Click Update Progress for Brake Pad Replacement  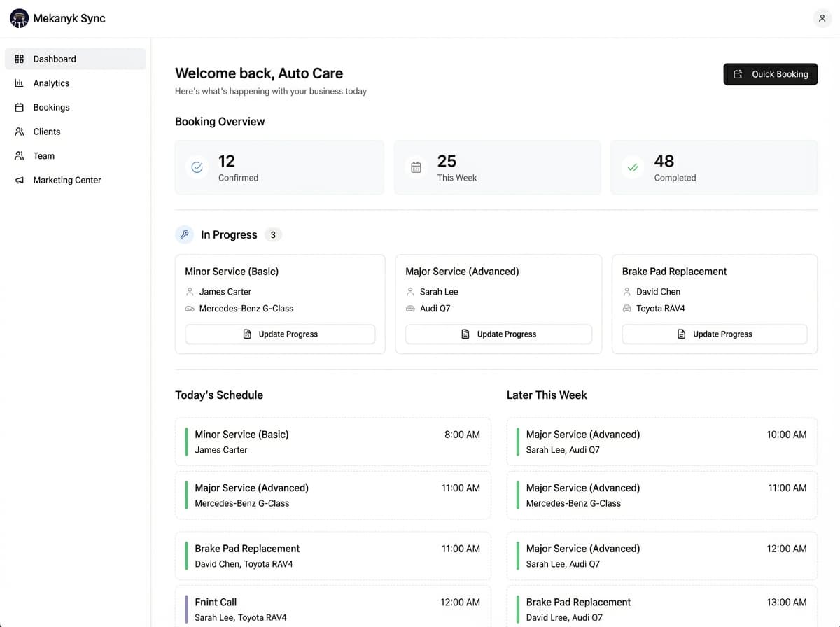[x=714, y=334]
